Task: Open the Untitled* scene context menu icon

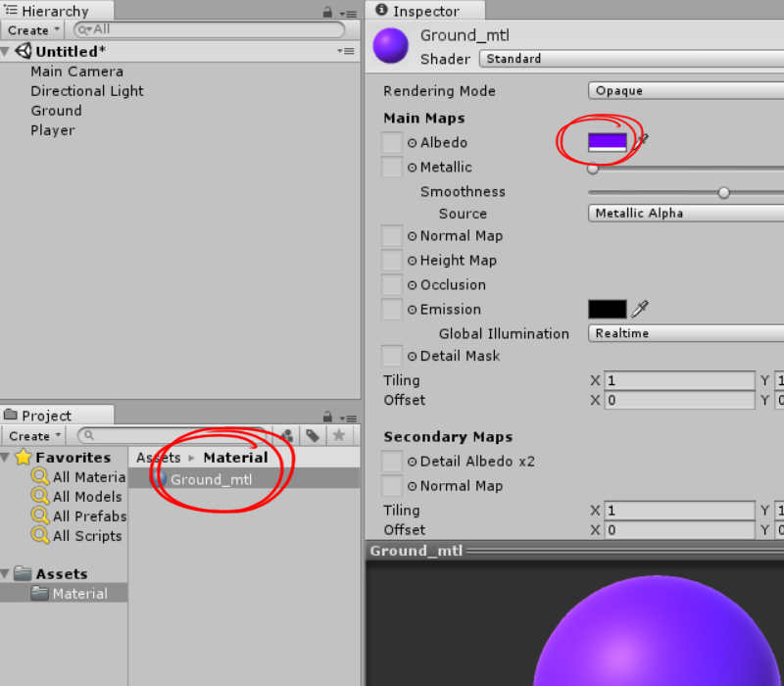Action: [346, 51]
